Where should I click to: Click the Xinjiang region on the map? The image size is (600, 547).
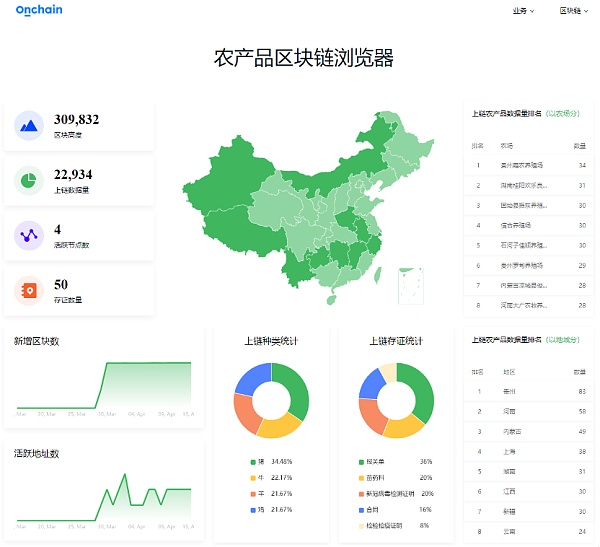click(x=235, y=177)
